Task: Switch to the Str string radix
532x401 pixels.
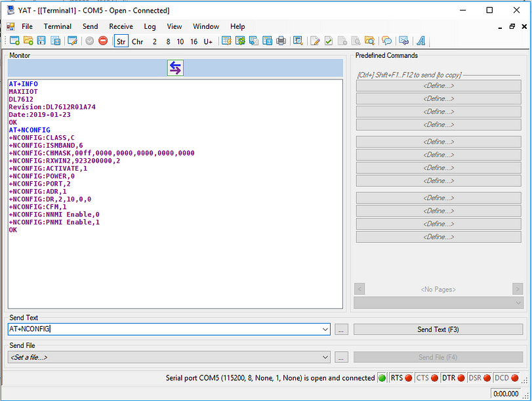Action: point(121,41)
